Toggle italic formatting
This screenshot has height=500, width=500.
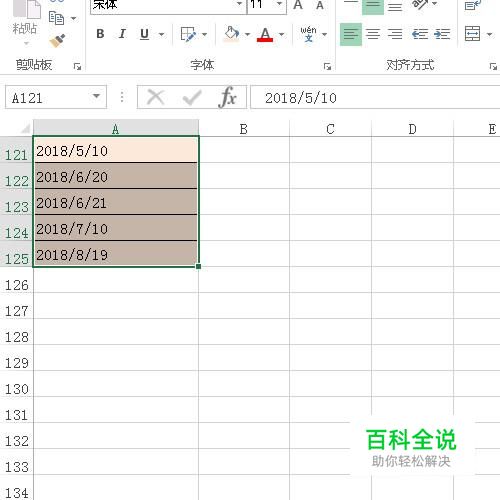pyautogui.click(x=122, y=34)
